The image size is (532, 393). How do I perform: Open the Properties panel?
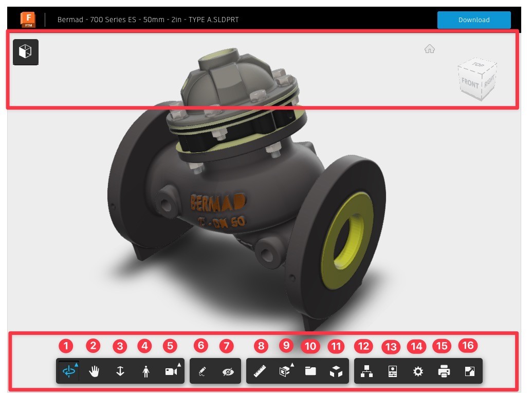tap(393, 371)
